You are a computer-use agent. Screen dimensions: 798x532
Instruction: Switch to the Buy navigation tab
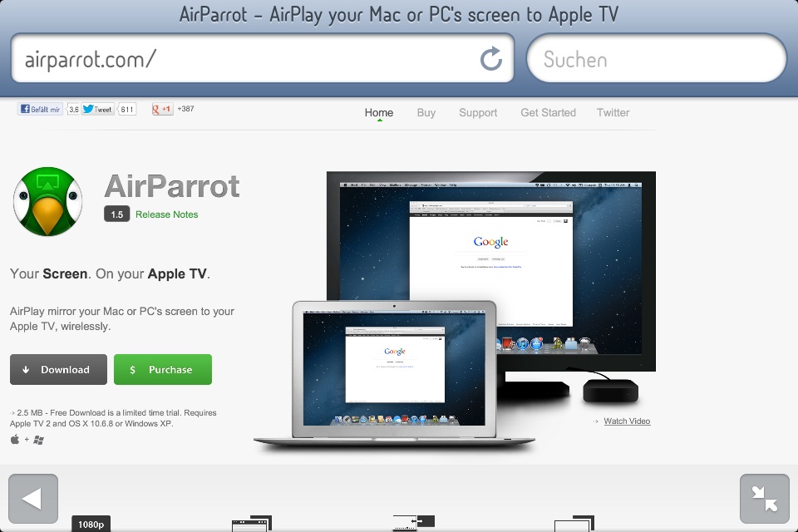pyautogui.click(x=426, y=113)
